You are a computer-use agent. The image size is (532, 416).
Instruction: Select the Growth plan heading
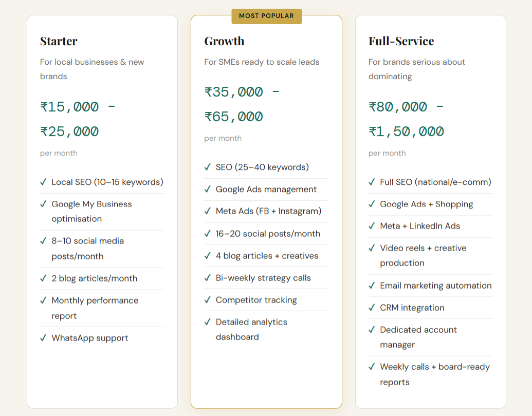click(224, 41)
